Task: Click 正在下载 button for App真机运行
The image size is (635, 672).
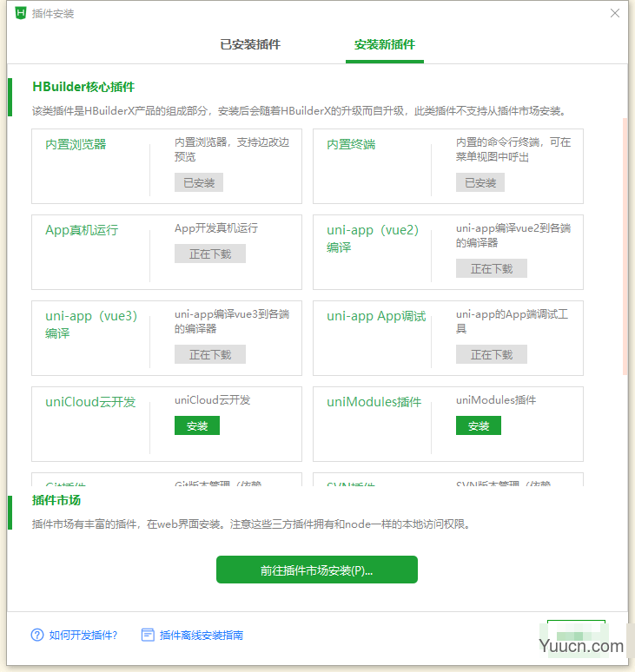Action: [x=210, y=254]
